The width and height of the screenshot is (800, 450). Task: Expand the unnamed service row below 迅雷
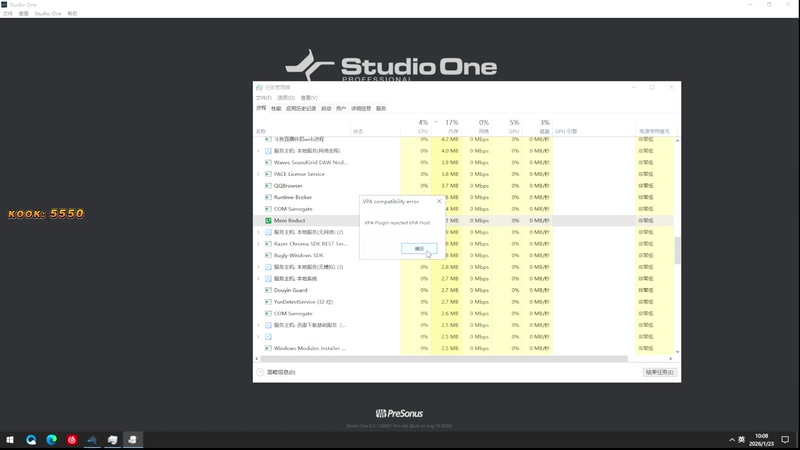pyautogui.click(x=258, y=337)
